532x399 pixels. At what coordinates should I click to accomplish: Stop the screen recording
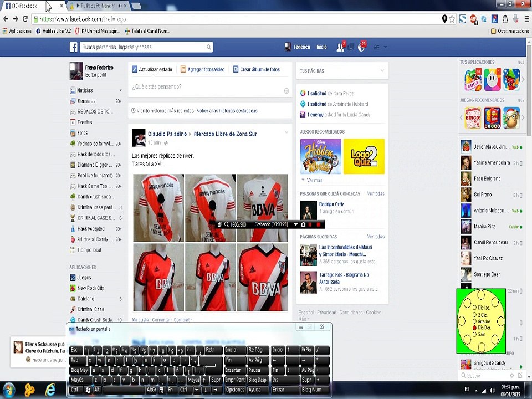318,224
